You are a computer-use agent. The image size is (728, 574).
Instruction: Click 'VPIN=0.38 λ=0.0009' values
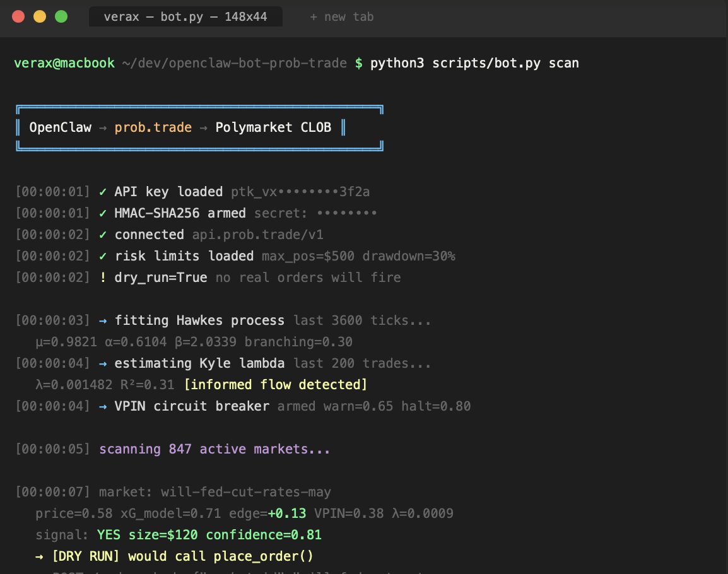coord(384,513)
